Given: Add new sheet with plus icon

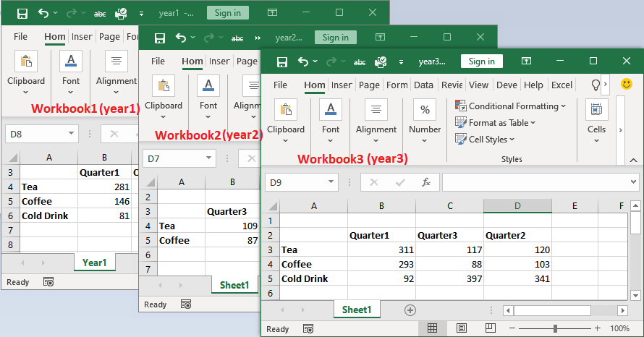Looking at the screenshot, I should [x=410, y=310].
